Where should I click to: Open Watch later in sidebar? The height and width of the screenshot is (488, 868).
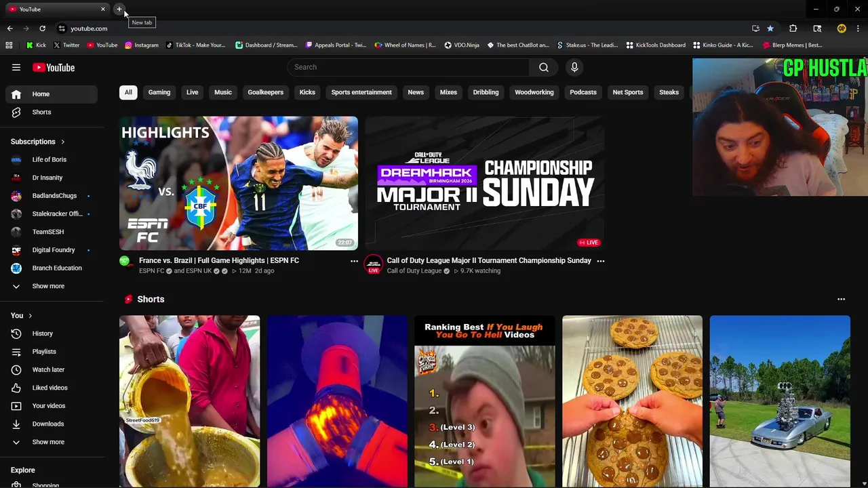52,369
